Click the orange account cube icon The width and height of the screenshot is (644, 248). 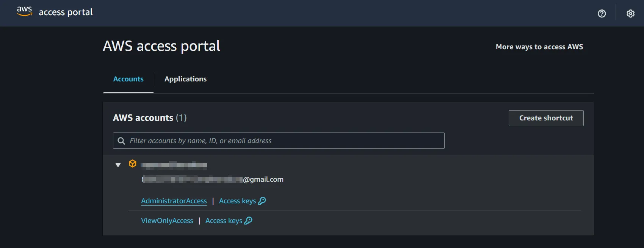[x=132, y=164]
